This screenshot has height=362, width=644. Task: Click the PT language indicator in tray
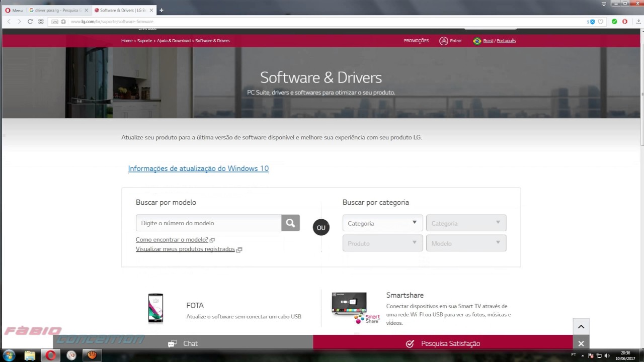coord(574,355)
